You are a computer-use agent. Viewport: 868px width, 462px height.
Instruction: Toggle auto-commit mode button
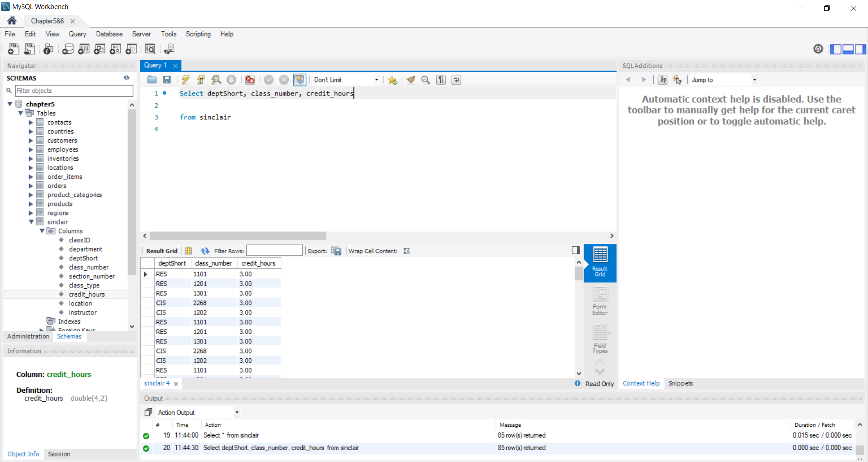299,80
